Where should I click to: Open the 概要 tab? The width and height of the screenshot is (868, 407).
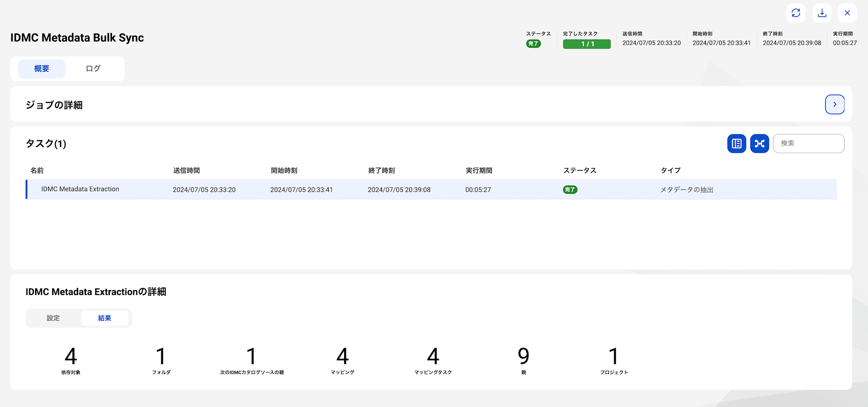(42, 69)
